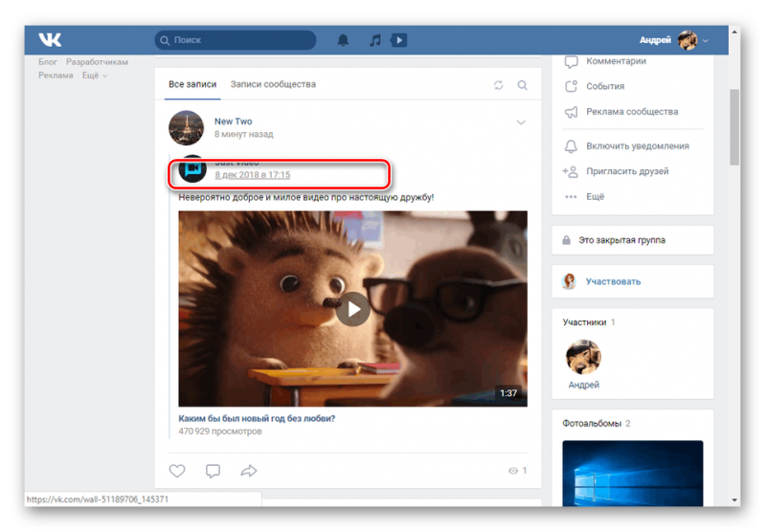Click the scrollbar down arrow
Image resolution: width=766 pixels, height=532 pixels.
pos(734,500)
